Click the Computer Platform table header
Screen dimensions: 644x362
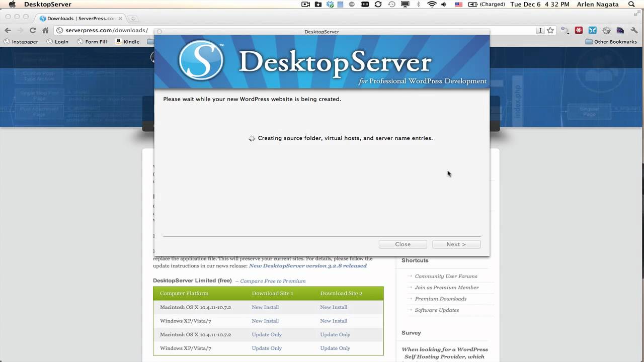(184, 293)
